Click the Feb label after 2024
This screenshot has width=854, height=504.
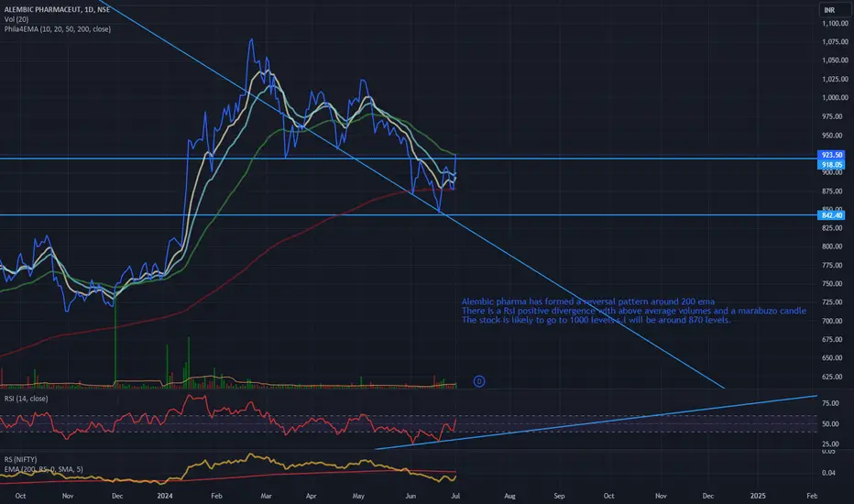[216, 496]
